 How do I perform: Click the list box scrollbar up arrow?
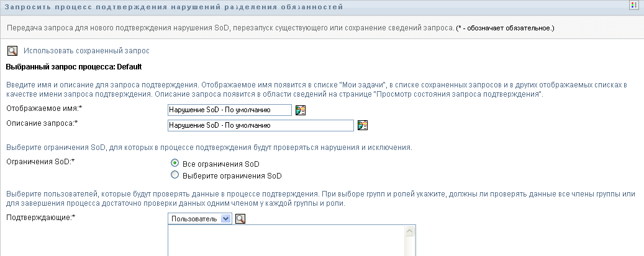[x=409, y=231]
